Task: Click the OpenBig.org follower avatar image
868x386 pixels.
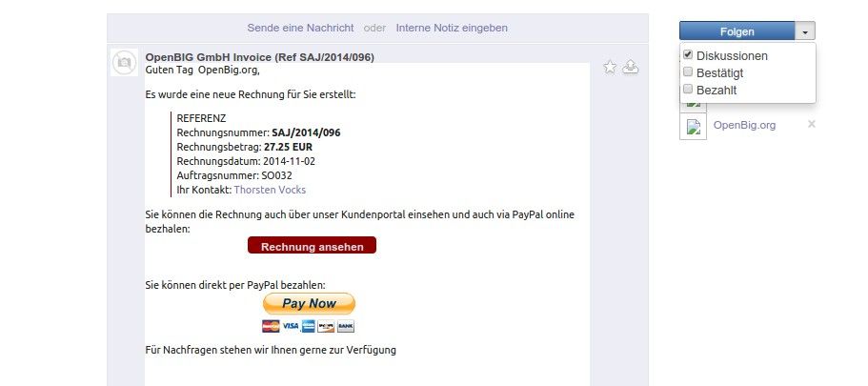Action: pyautogui.click(x=693, y=126)
